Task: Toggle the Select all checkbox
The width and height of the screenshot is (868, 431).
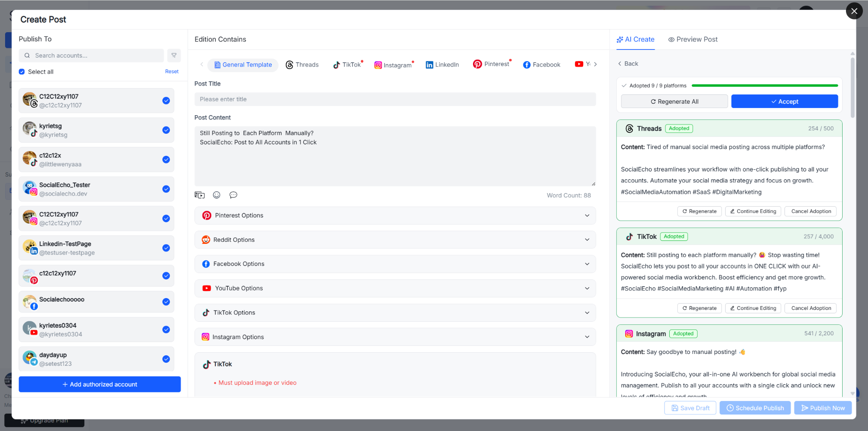Action: [x=22, y=72]
